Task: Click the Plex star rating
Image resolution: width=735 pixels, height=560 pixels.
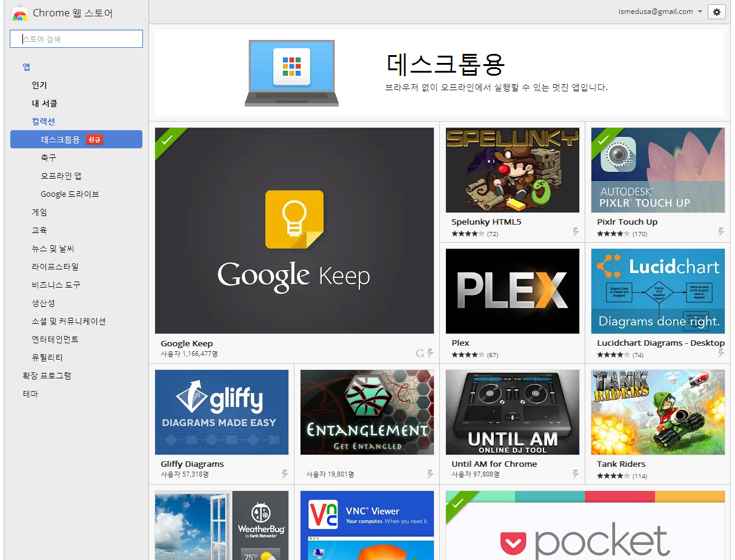Action: (468, 355)
